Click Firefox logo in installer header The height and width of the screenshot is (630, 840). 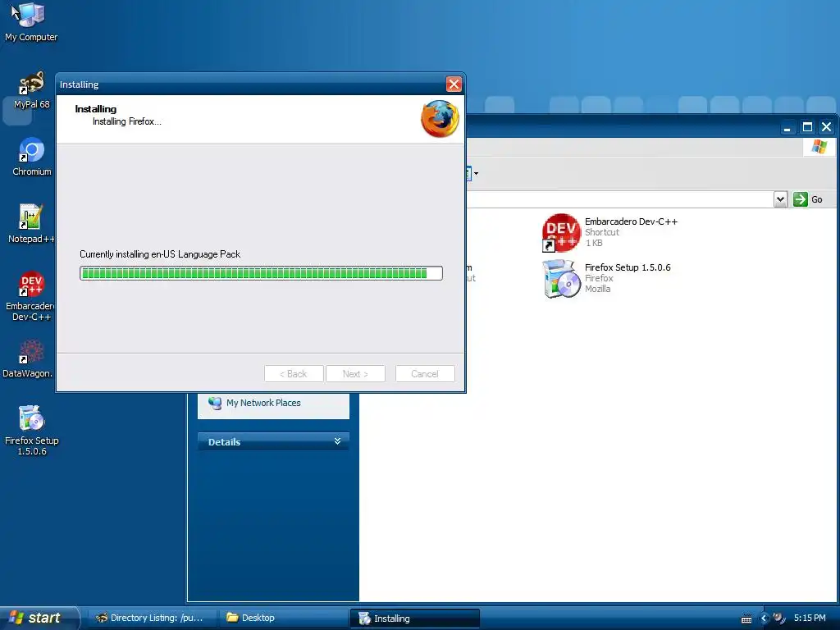pos(440,119)
